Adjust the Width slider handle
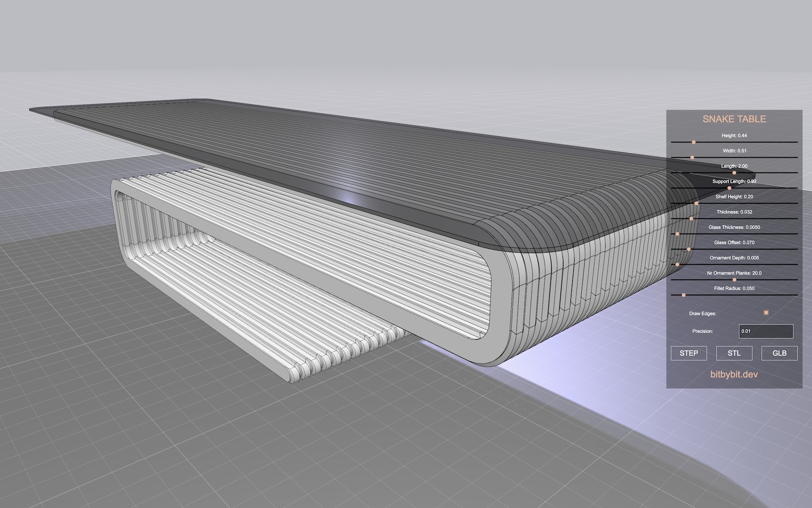The image size is (812, 508). point(692,157)
